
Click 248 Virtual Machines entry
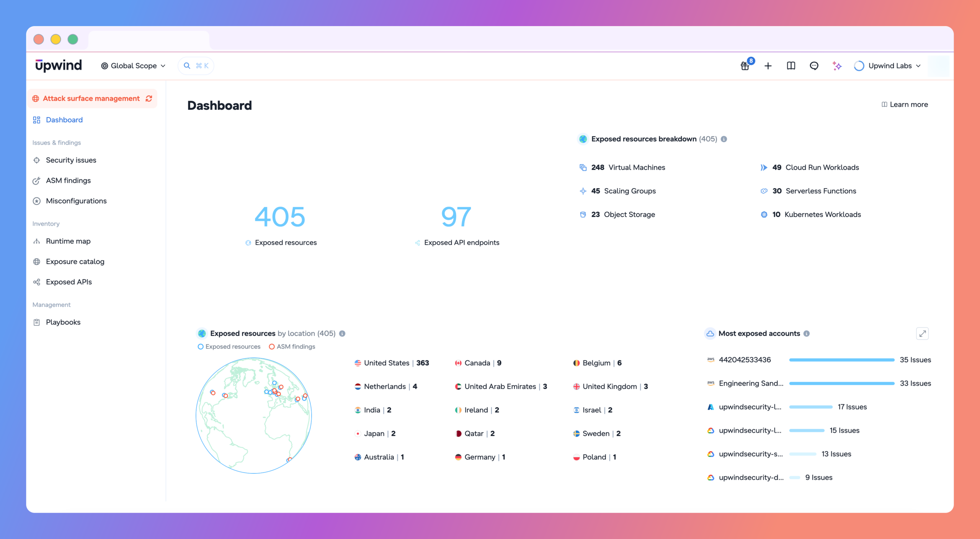click(622, 168)
